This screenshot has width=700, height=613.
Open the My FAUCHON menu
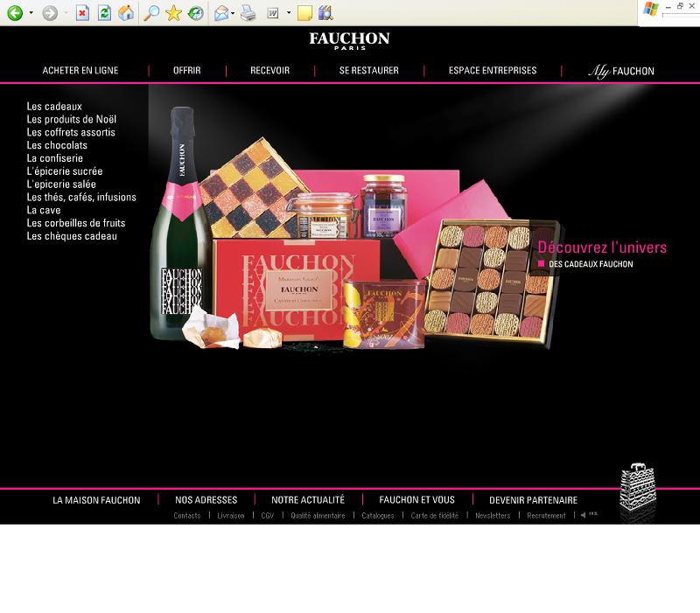point(621,71)
